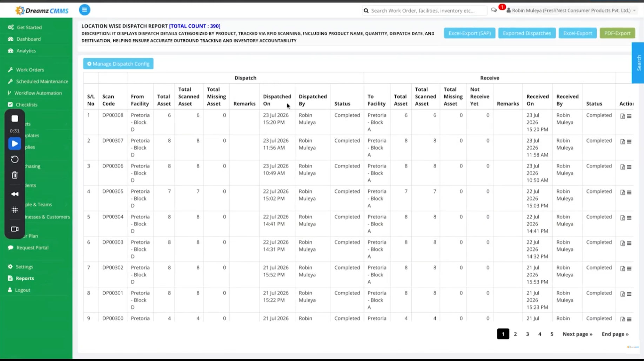This screenshot has width=644, height=361.
Task: Open actions menu for row DP00305
Action: point(629,192)
